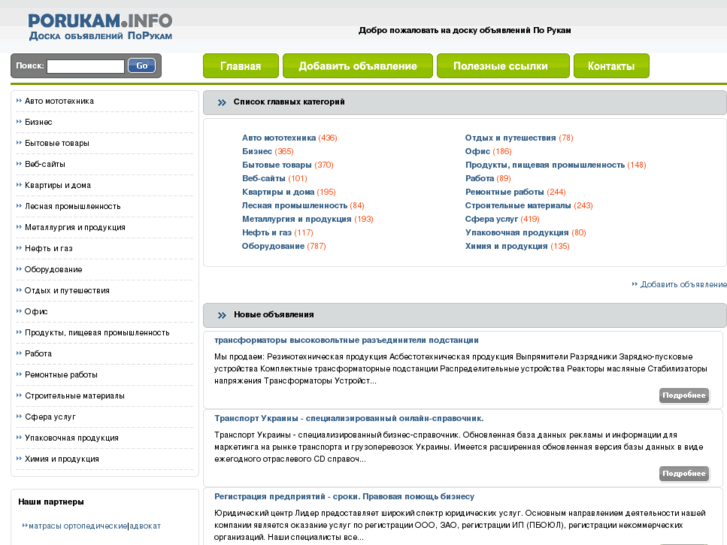This screenshot has height=545, width=727.
Task: Select Работа in the left sidebar
Action: pos(38,354)
